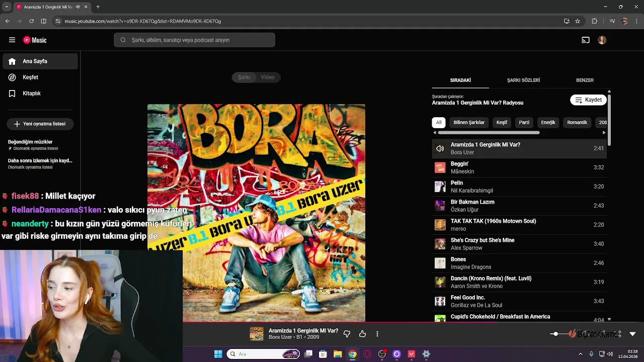The height and width of the screenshot is (362, 644).
Task: Click the Bora Uzer artist link in the player bar
Action: tap(280, 337)
